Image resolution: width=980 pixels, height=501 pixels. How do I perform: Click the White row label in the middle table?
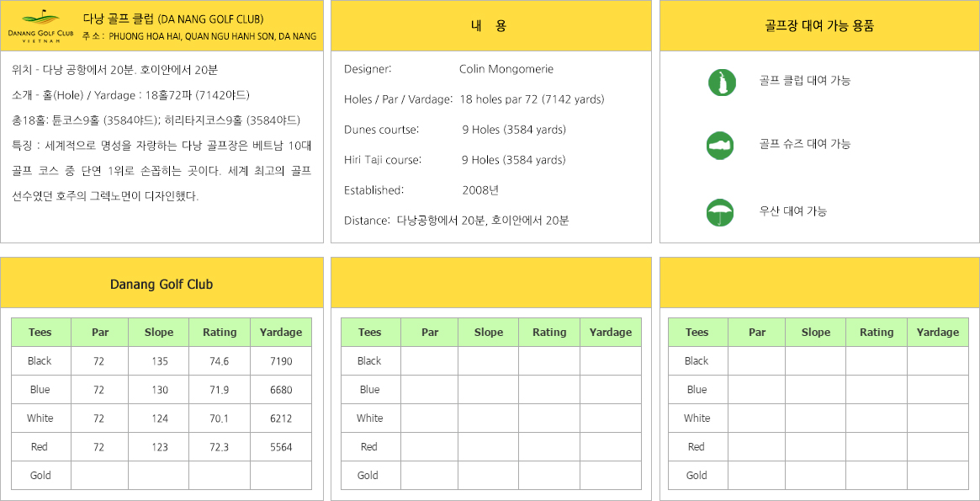pyautogui.click(x=370, y=418)
